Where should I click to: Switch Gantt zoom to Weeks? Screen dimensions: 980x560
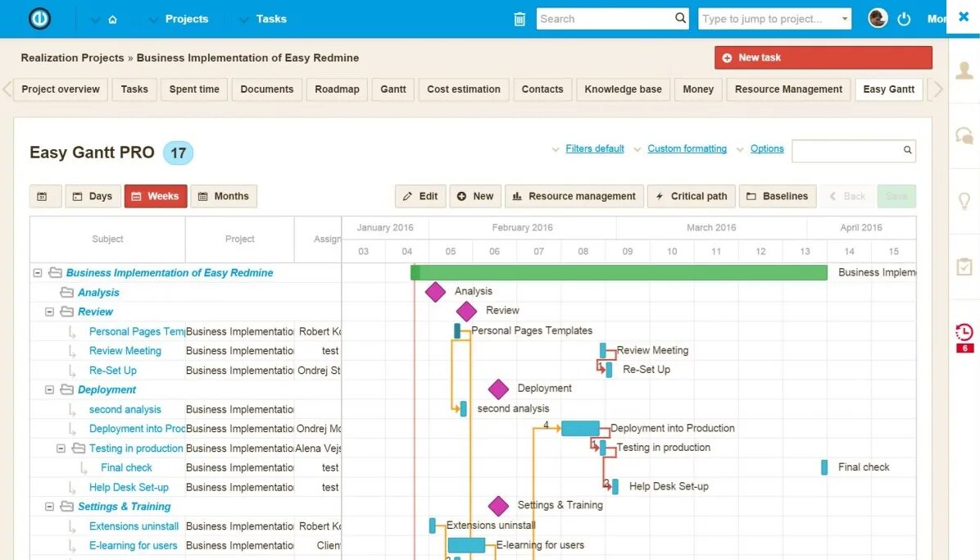156,197
